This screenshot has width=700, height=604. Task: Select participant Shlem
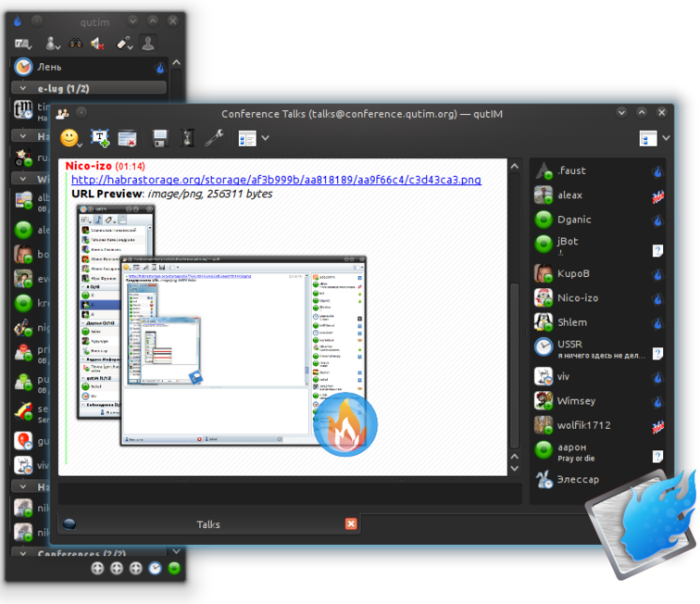click(x=599, y=322)
